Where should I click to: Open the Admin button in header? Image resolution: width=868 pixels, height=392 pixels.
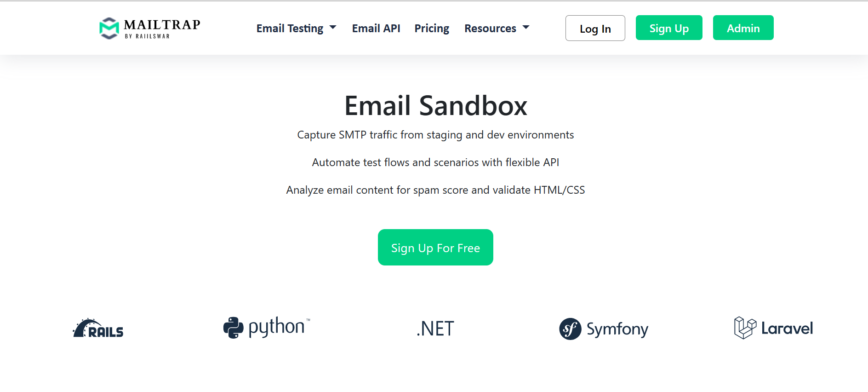pyautogui.click(x=743, y=28)
